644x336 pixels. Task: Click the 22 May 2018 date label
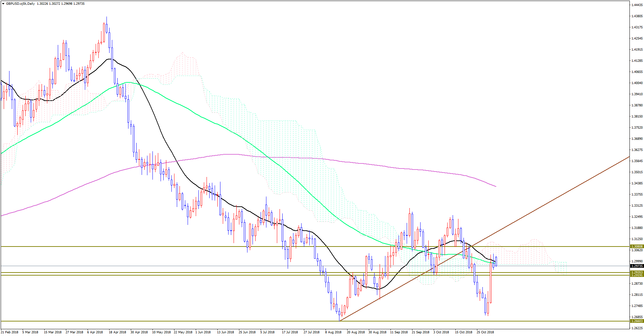pyautogui.click(x=183, y=332)
